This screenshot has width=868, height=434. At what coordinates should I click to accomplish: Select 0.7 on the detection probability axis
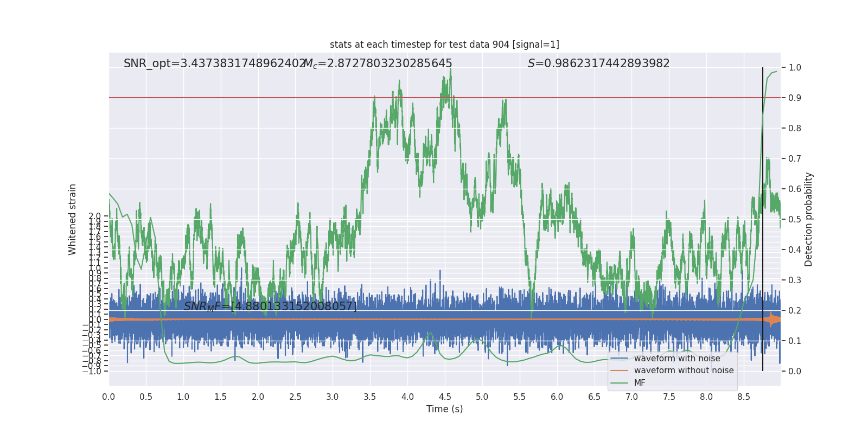click(x=795, y=159)
